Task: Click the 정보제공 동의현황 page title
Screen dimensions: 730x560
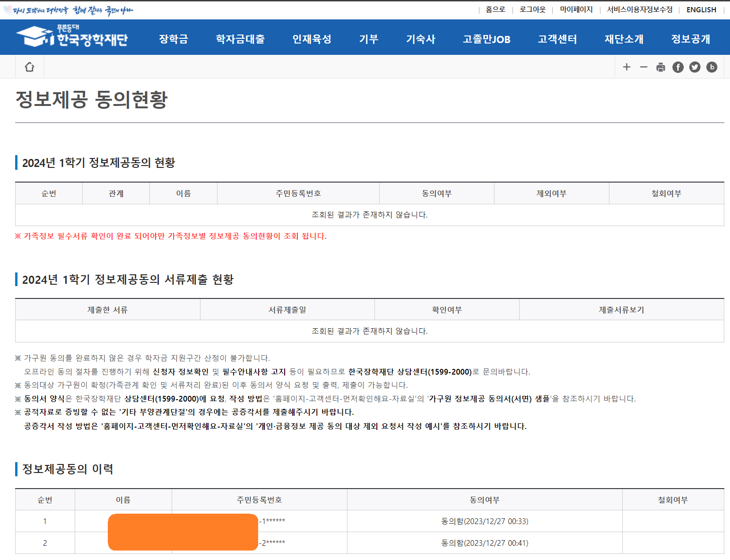Action: (x=92, y=99)
